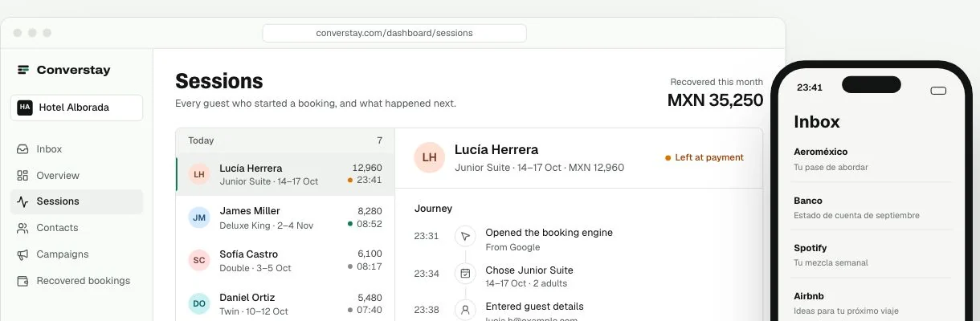Open the Spotify message in phone Inbox
980x321 pixels.
872,254
